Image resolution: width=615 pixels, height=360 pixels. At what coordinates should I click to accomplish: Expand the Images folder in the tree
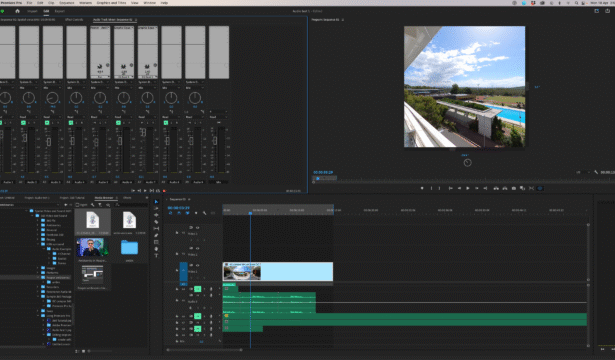[38, 268]
